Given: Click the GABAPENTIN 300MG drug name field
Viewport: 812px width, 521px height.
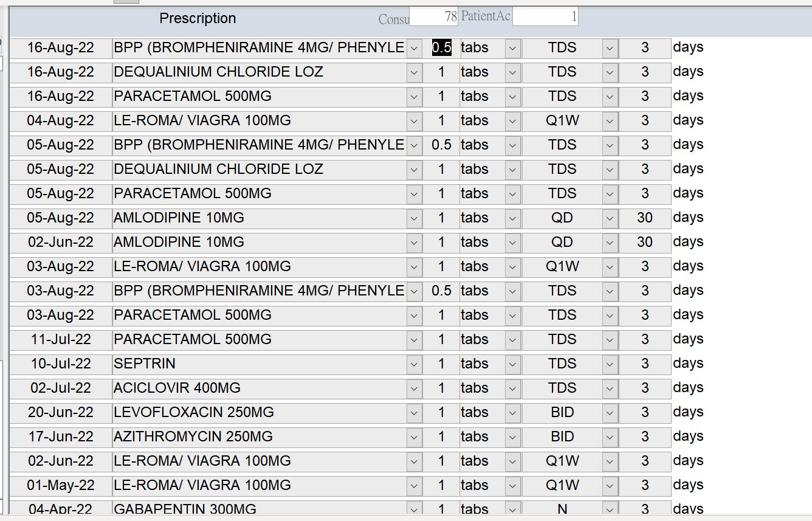Looking at the screenshot, I should pos(260,509).
